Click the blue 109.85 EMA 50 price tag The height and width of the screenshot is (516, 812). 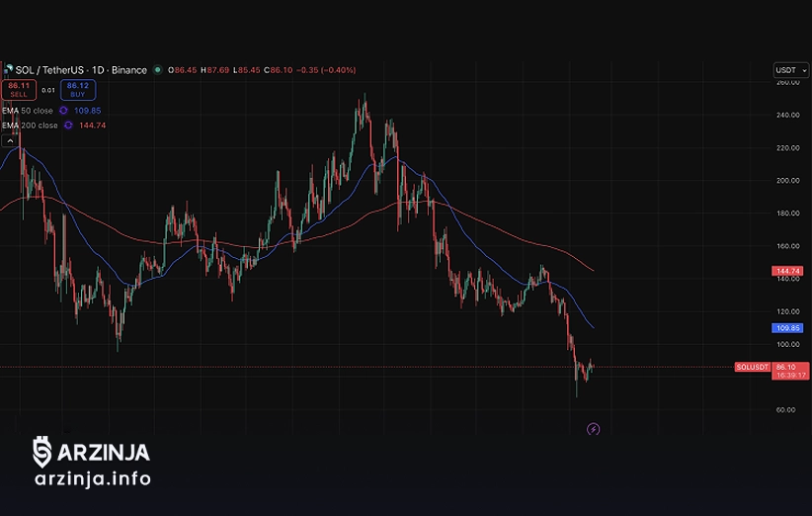click(x=787, y=327)
